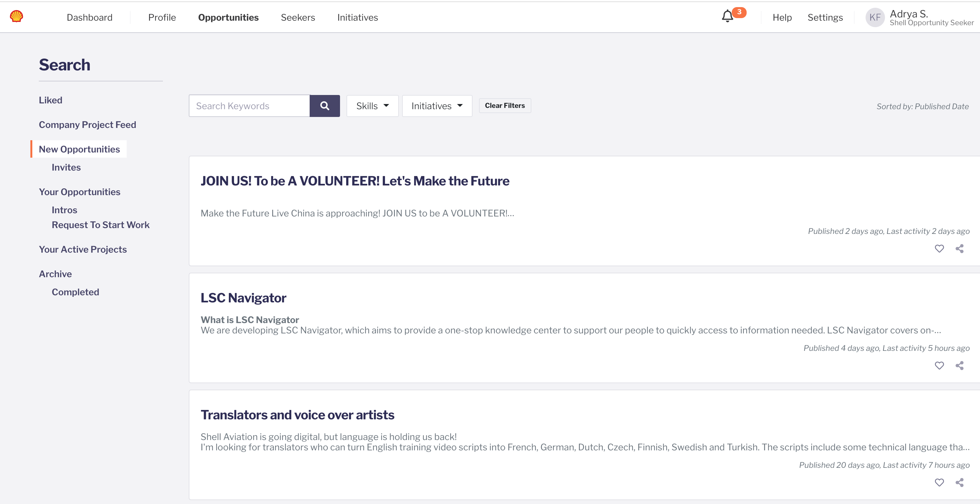View Completed projects under Archive
980x504 pixels.
point(75,292)
